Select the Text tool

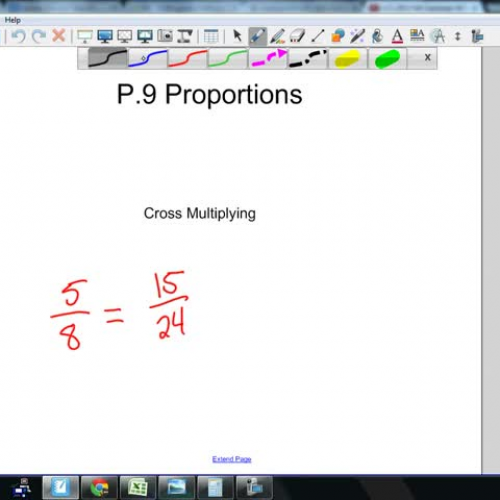pos(397,36)
